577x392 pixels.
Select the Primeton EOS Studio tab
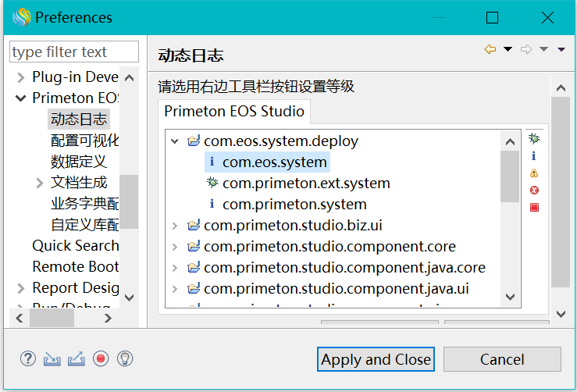tap(234, 112)
